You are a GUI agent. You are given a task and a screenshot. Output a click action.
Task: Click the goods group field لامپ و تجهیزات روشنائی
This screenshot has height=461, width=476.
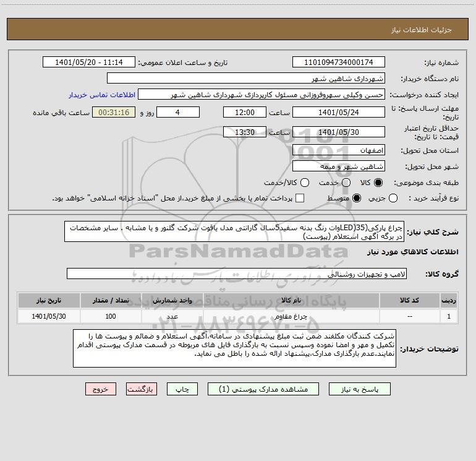pos(237,274)
